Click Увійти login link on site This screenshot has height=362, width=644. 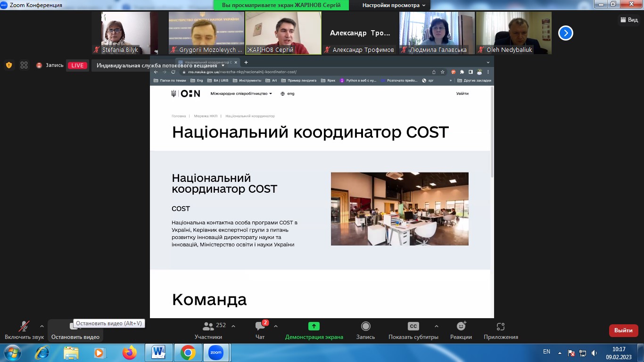pyautogui.click(x=462, y=93)
